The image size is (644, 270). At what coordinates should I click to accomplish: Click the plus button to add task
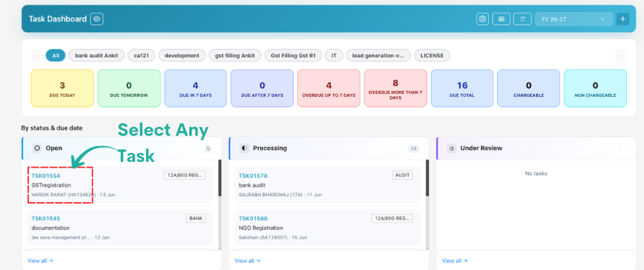622,19
